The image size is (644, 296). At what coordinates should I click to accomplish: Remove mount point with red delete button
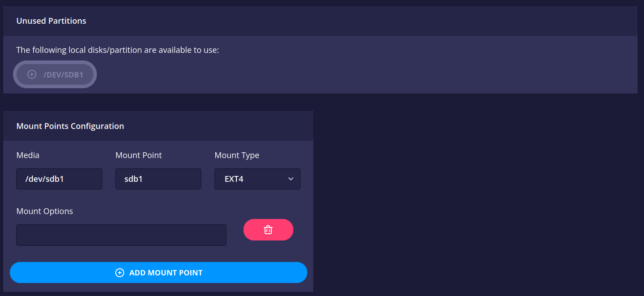tap(268, 230)
